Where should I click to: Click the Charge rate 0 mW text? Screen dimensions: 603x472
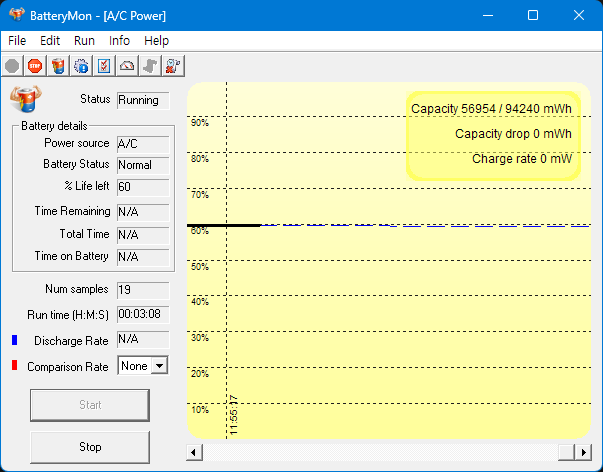(x=521, y=159)
